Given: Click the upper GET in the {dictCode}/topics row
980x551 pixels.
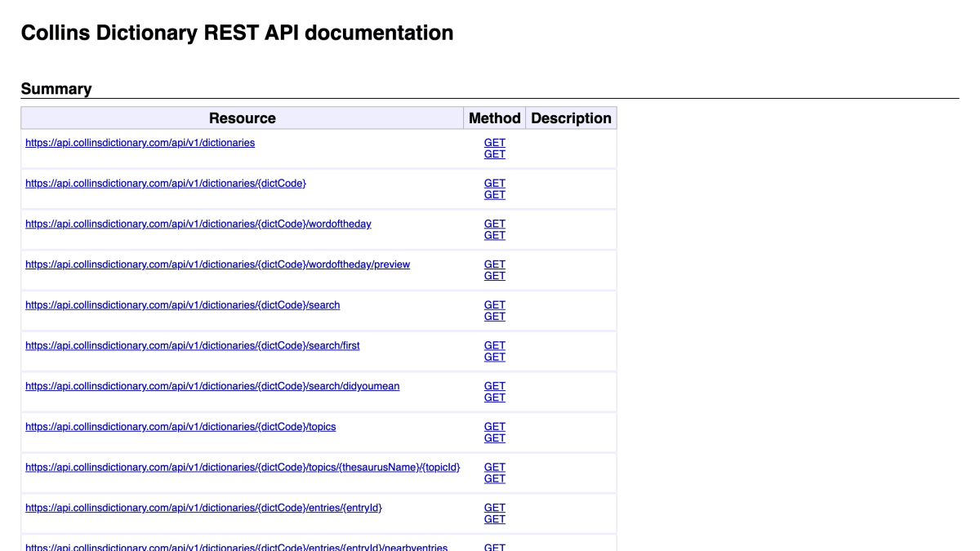Looking at the screenshot, I should coord(495,427).
